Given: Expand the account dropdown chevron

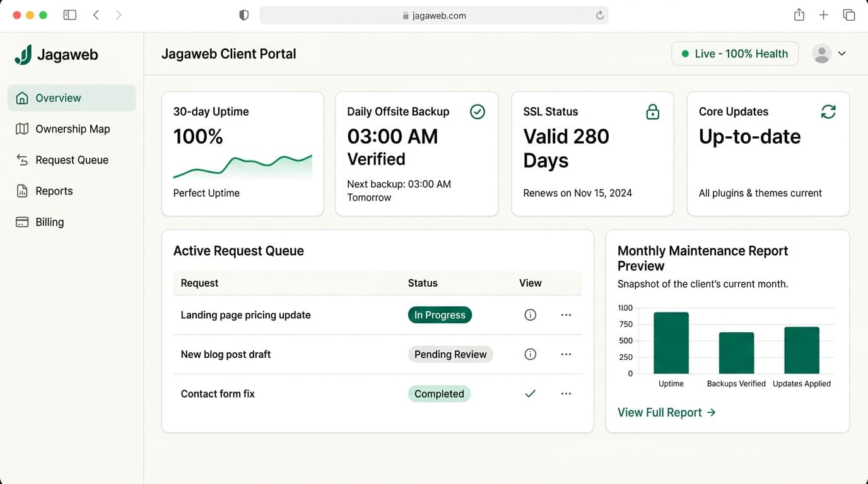Looking at the screenshot, I should [842, 54].
